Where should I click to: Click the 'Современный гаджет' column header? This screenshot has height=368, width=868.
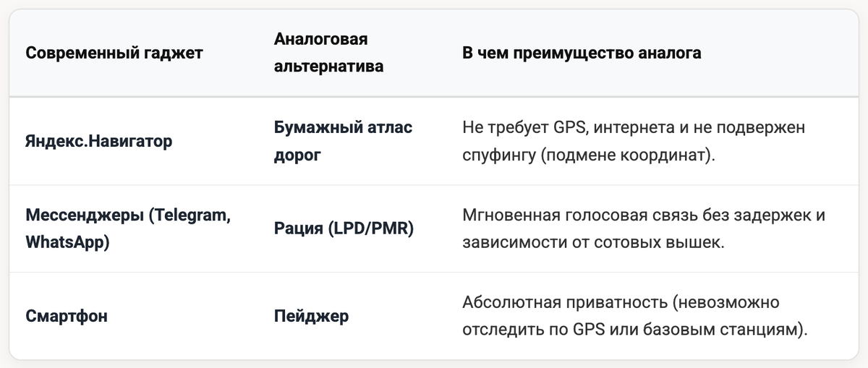coord(114,54)
